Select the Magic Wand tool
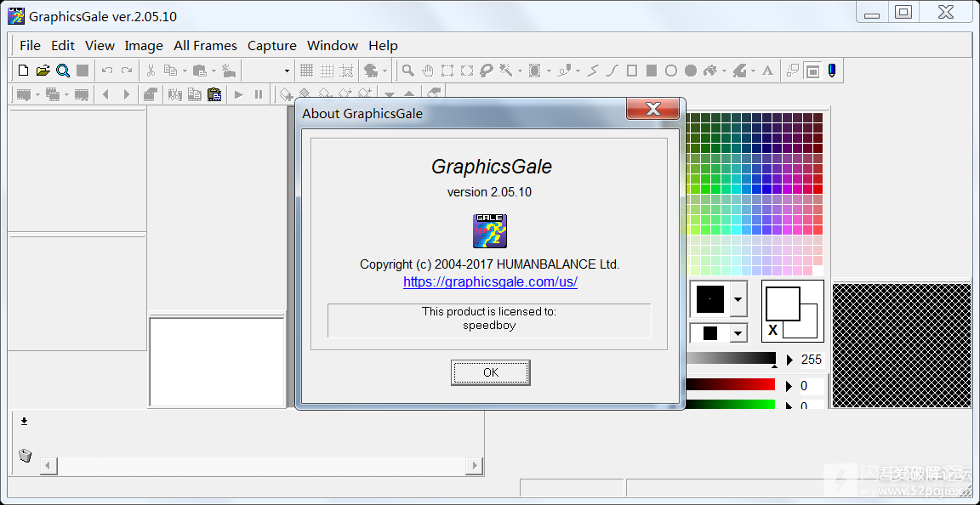 (505, 71)
